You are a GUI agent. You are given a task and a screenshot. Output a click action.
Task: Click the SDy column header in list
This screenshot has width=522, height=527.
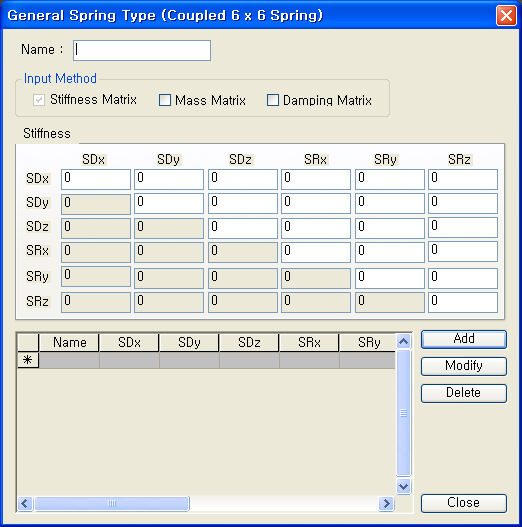coord(189,342)
